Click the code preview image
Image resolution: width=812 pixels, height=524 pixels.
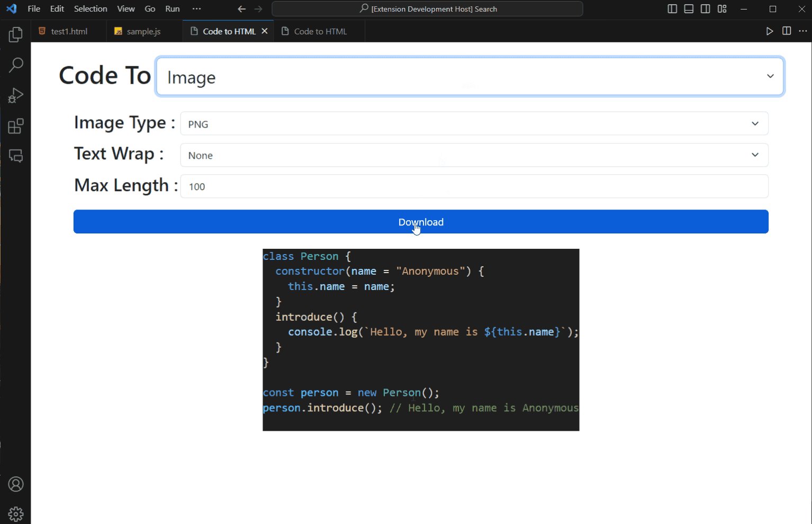(x=421, y=340)
